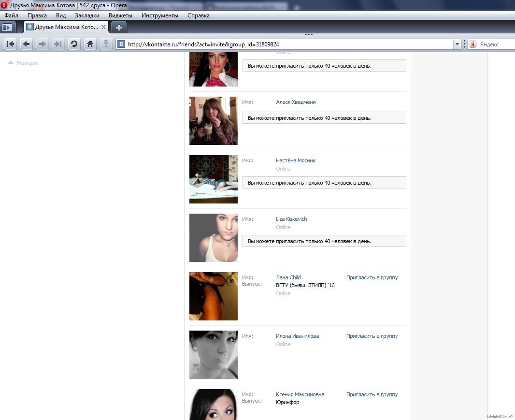Click the Юринфор graduation text

pos(287,402)
